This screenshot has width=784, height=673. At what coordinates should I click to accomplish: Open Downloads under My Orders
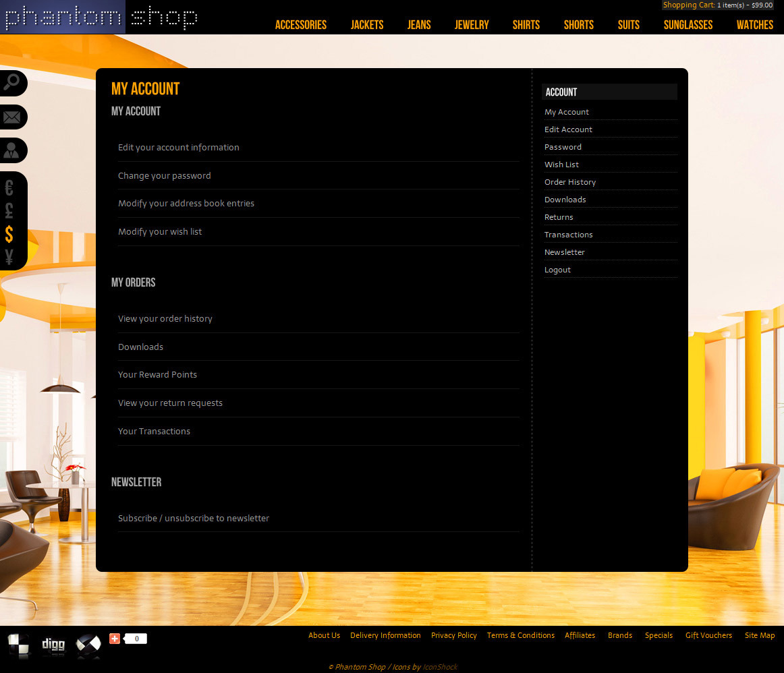point(140,347)
